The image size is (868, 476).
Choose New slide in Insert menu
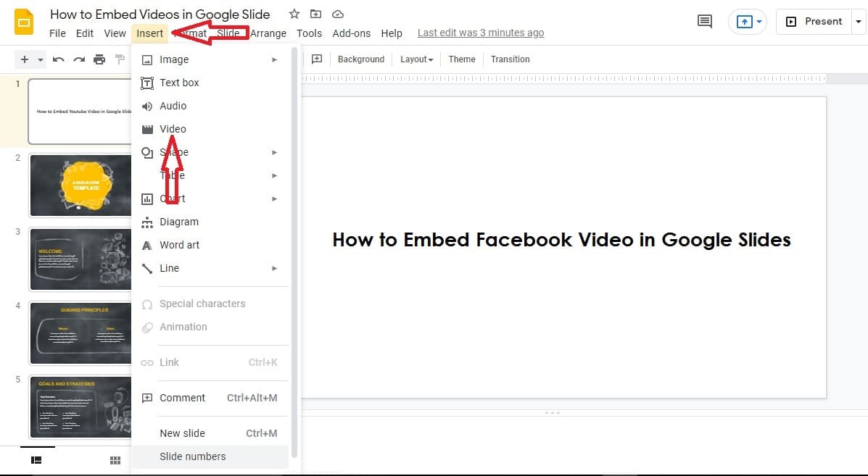click(x=210, y=433)
